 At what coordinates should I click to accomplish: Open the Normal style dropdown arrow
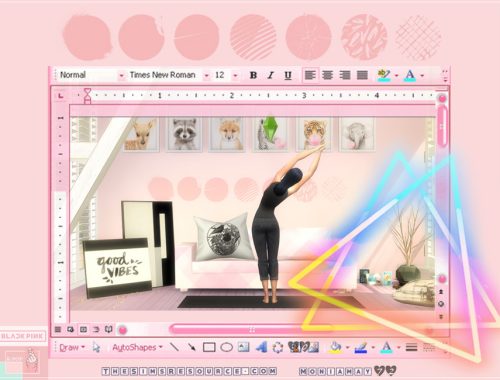point(121,76)
